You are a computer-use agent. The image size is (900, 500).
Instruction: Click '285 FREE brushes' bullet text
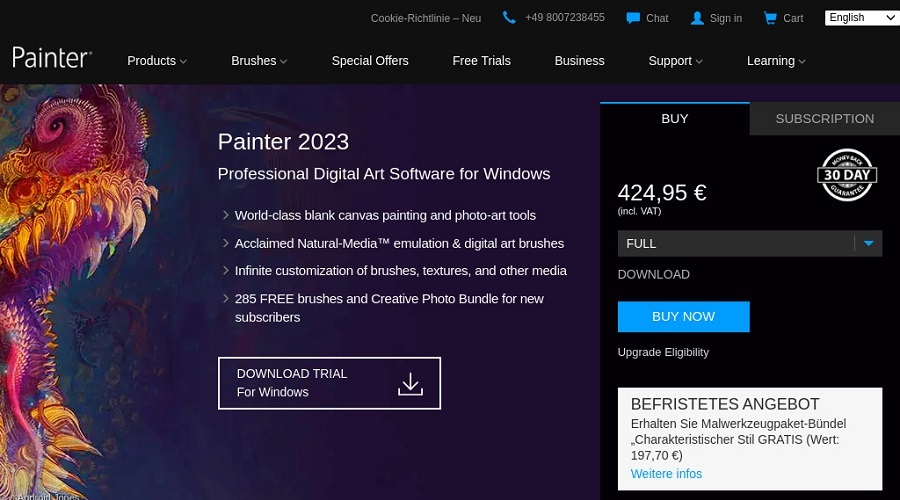pyautogui.click(x=389, y=308)
